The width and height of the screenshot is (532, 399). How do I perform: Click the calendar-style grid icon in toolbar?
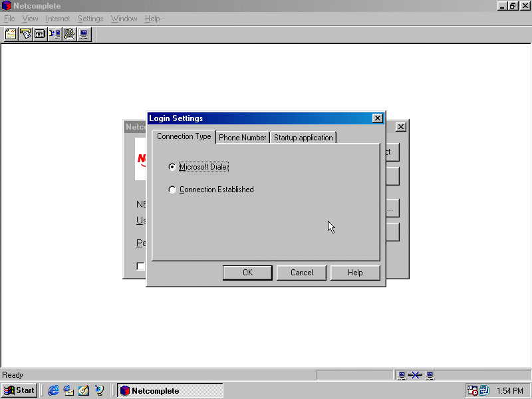click(x=40, y=34)
